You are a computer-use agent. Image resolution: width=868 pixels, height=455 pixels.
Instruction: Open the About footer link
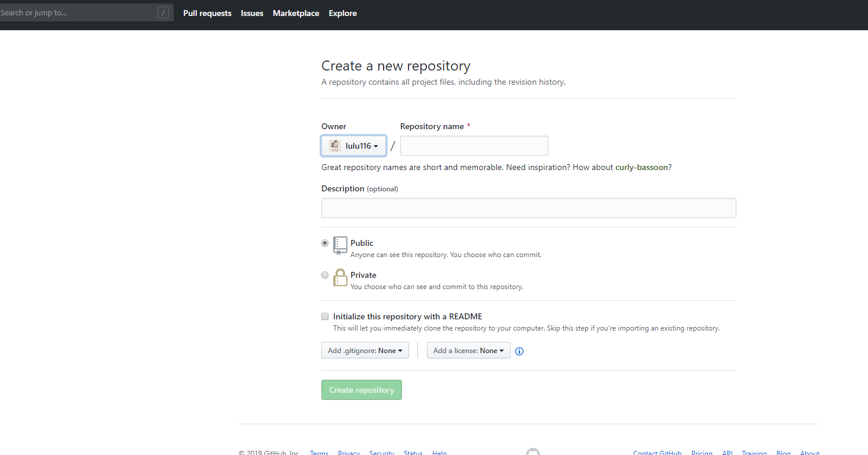click(x=810, y=453)
